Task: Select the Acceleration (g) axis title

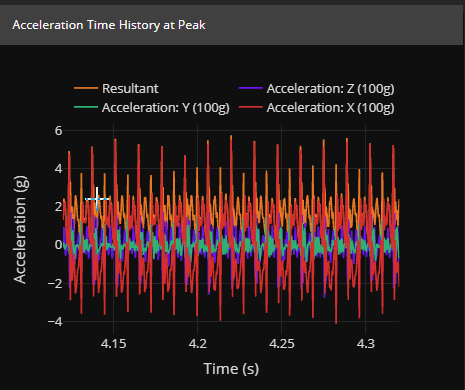Action: (20, 229)
